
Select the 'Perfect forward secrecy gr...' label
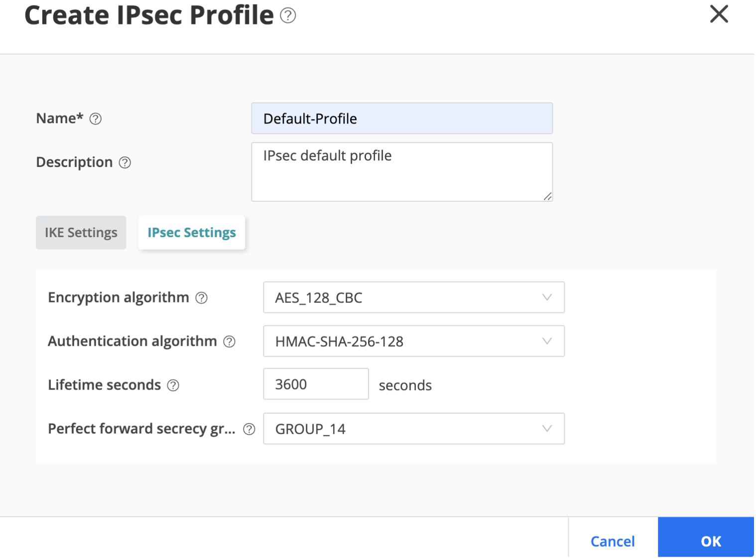(142, 429)
